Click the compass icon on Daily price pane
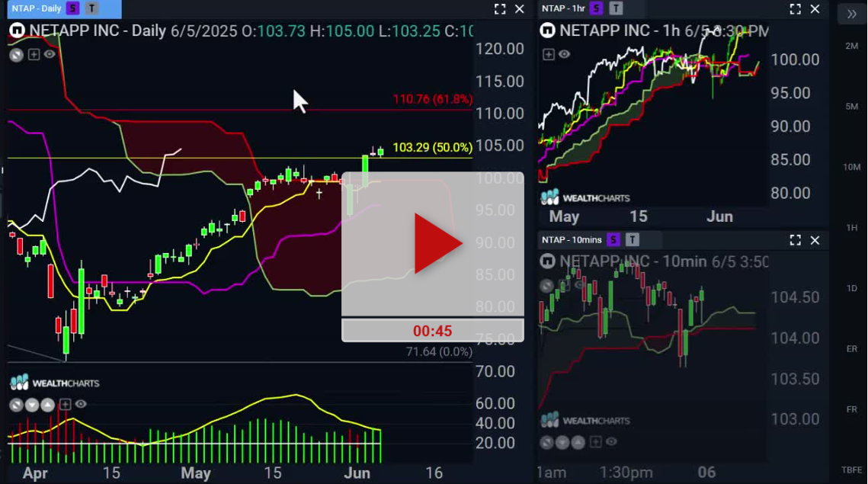This screenshot has height=484, width=868. tap(17, 54)
